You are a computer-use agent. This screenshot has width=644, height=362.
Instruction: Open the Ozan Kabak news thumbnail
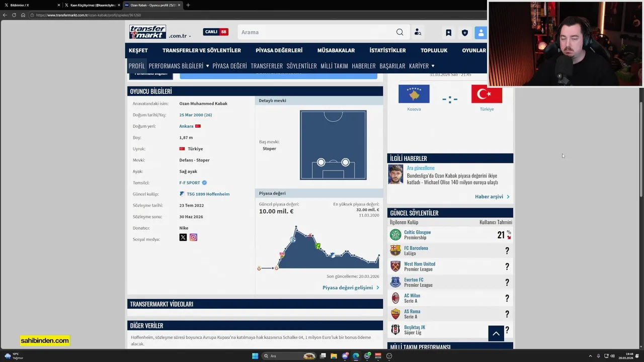(395, 174)
